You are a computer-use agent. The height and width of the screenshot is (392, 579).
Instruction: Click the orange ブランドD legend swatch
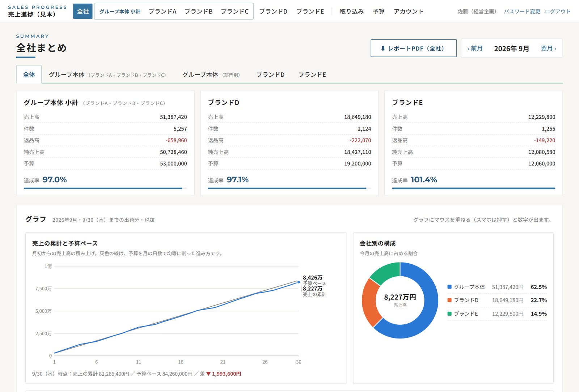pos(449,300)
